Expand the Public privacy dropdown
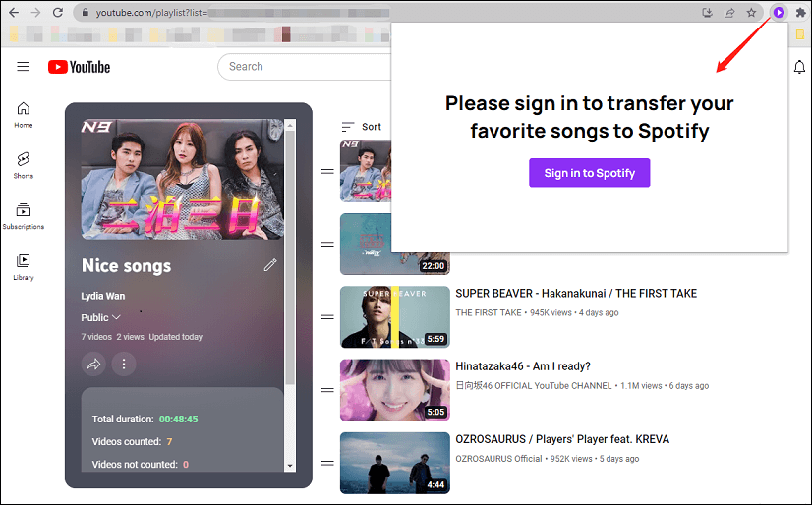Image resolution: width=812 pixels, height=505 pixels. 100,317
